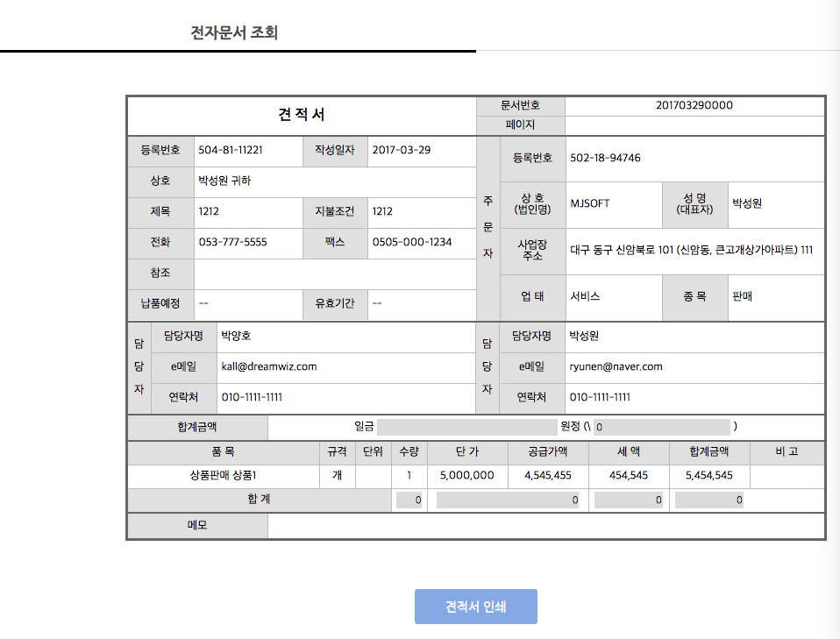The height and width of the screenshot is (639, 840).
Task: Click the 제목 label cell
Action: tap(160, 211)
